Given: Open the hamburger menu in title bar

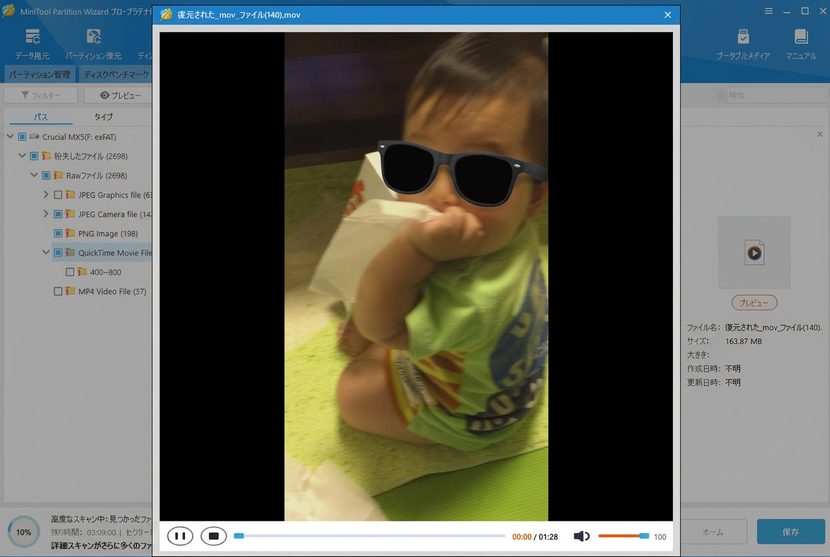Looking at the screenshot, I should point(769,11).
